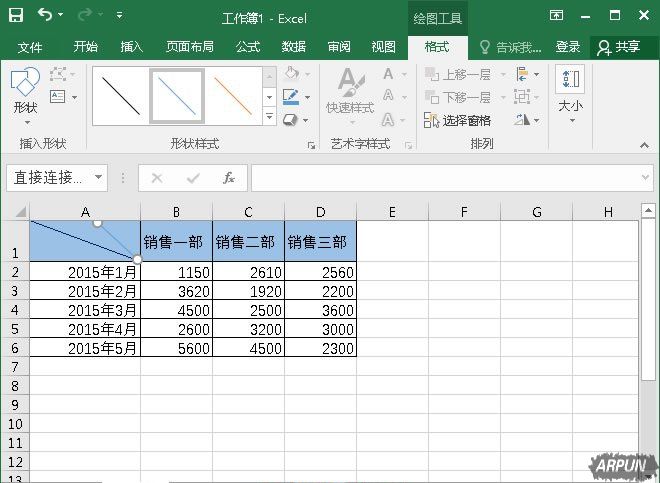
Task: Click the Undo arrow icon
Action: pos(44,15)
